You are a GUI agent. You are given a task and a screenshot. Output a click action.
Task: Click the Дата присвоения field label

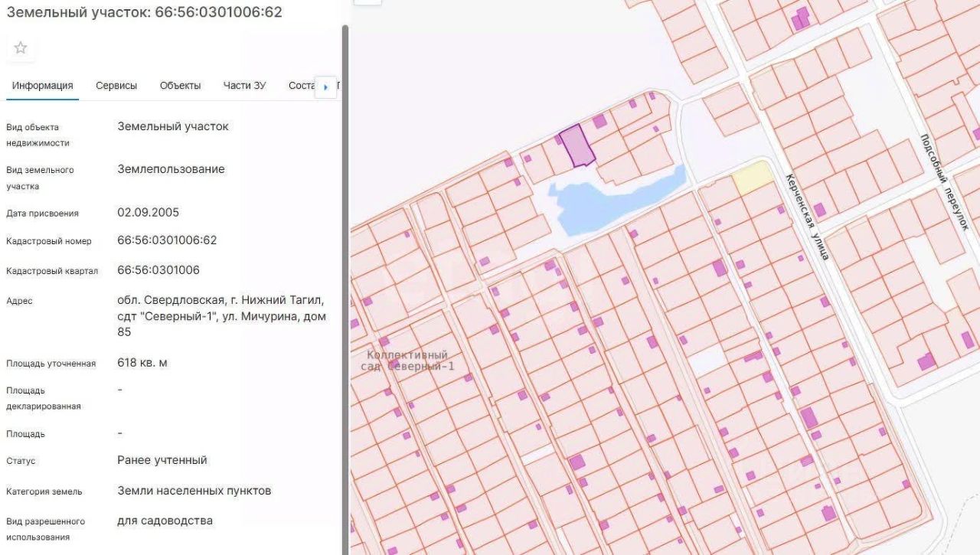42,214
